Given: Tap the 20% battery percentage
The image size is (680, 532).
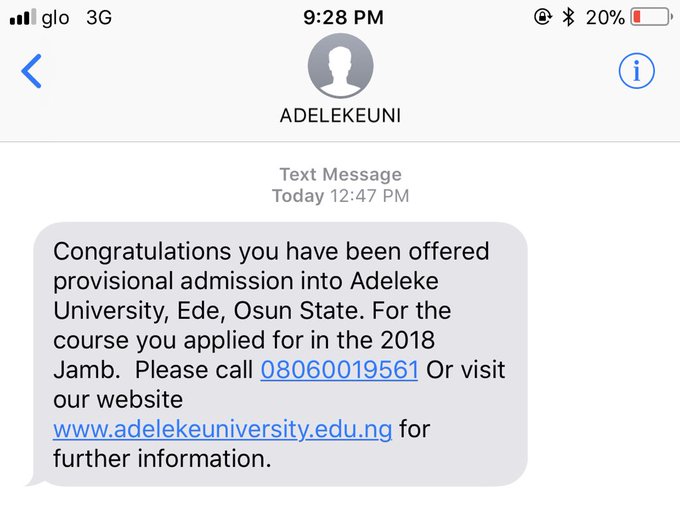Looking at the screenshot, I should pos(605,17).
